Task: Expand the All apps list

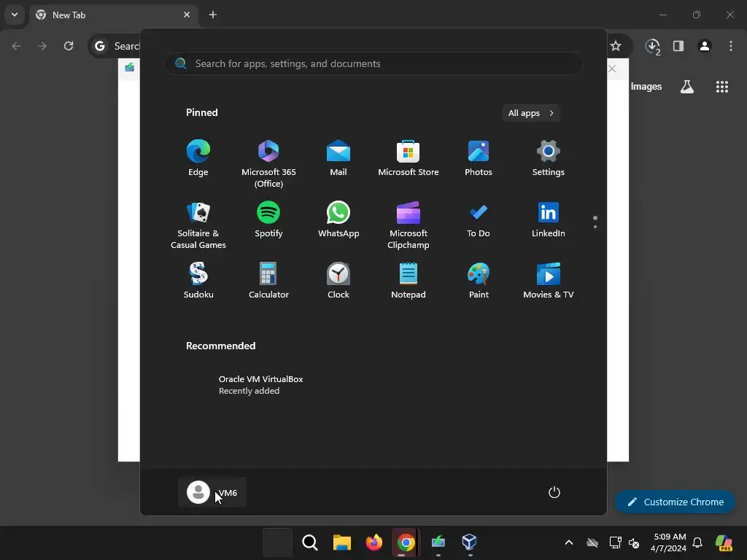Action: coord(531,113)
